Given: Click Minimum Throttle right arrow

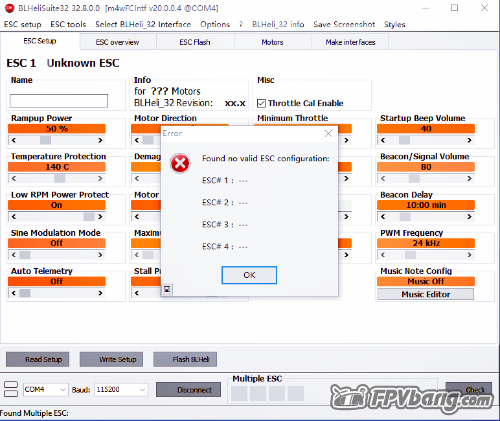Looking at the screenshot, I should pos(346,140).
